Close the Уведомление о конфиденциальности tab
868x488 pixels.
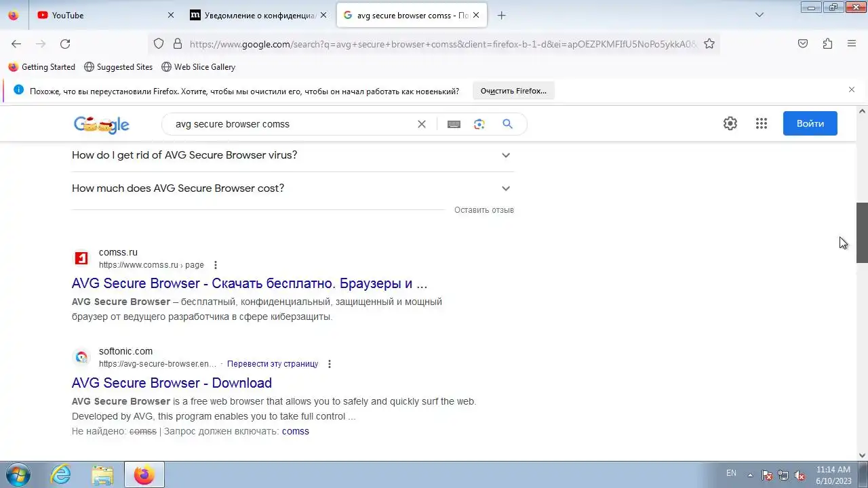tap(323, 15)
